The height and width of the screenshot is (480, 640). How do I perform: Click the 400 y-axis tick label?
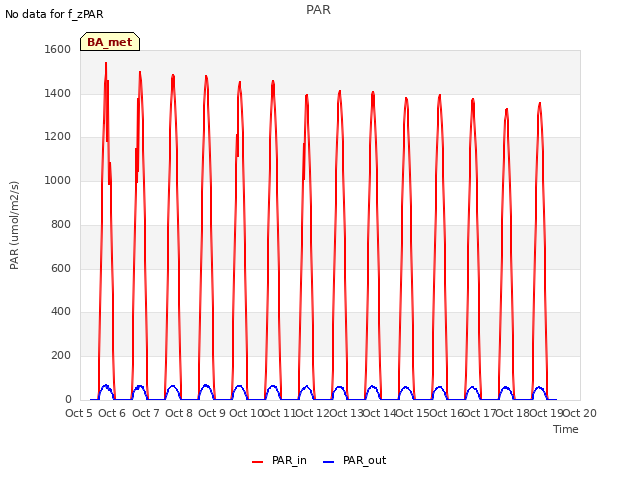click(x=61, y=311)
